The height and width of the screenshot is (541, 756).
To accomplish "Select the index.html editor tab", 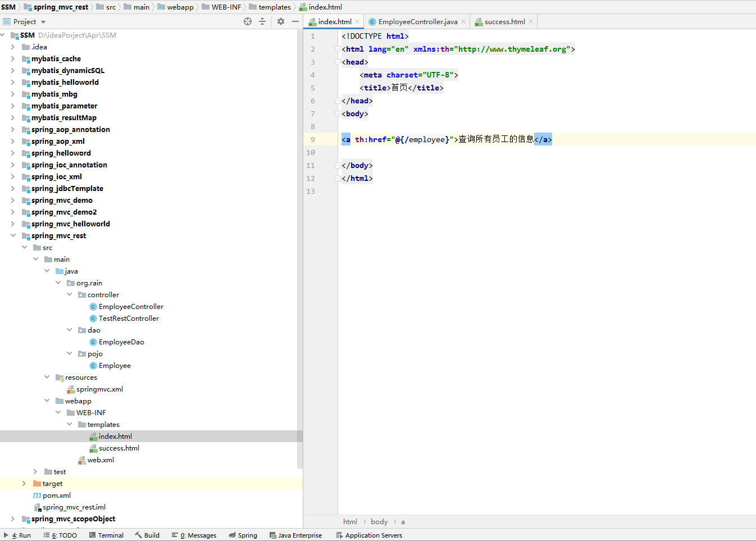I will pyautogui.click(x=335, y=22).
